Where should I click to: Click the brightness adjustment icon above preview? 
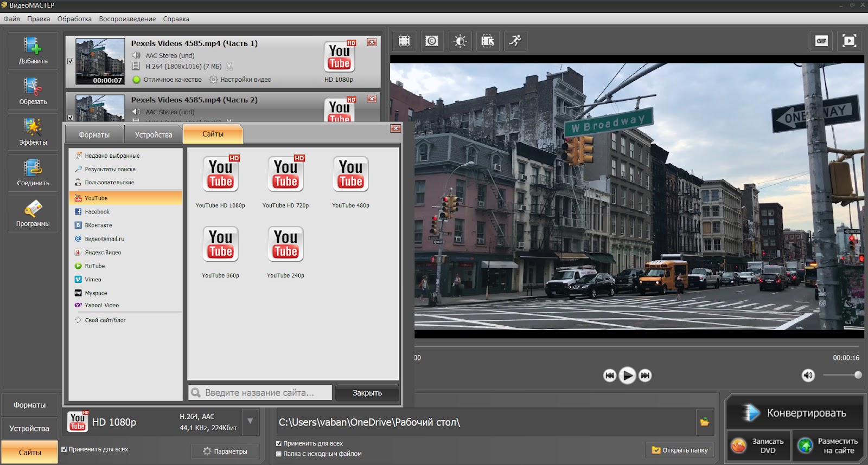point(460,41)
